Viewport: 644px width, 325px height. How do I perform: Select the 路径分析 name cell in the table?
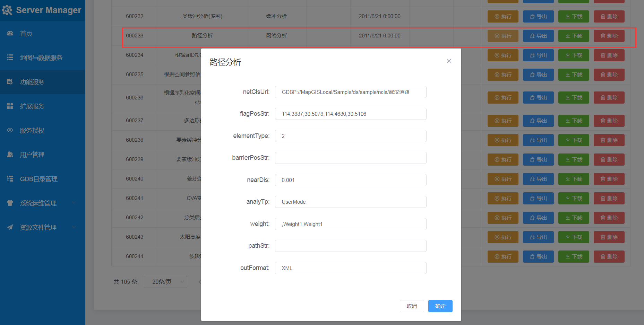tap(202, 36)
